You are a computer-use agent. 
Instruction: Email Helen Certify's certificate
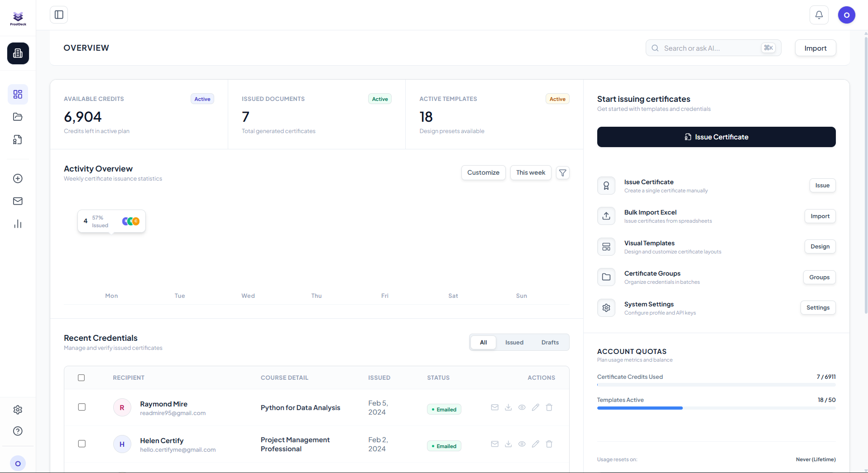[x=495, y=444]
